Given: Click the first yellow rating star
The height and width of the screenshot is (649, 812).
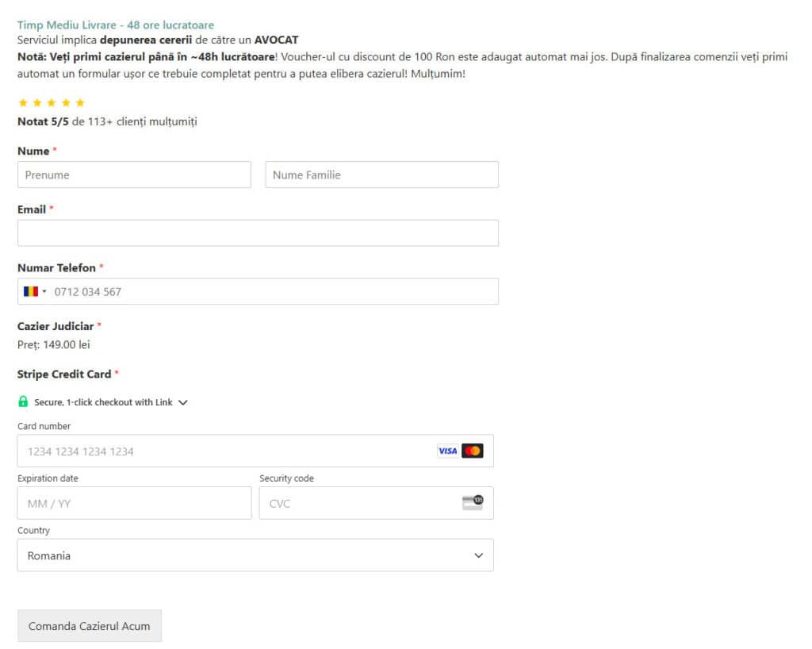Looking at the screenshot, I should tap(22, 103).
